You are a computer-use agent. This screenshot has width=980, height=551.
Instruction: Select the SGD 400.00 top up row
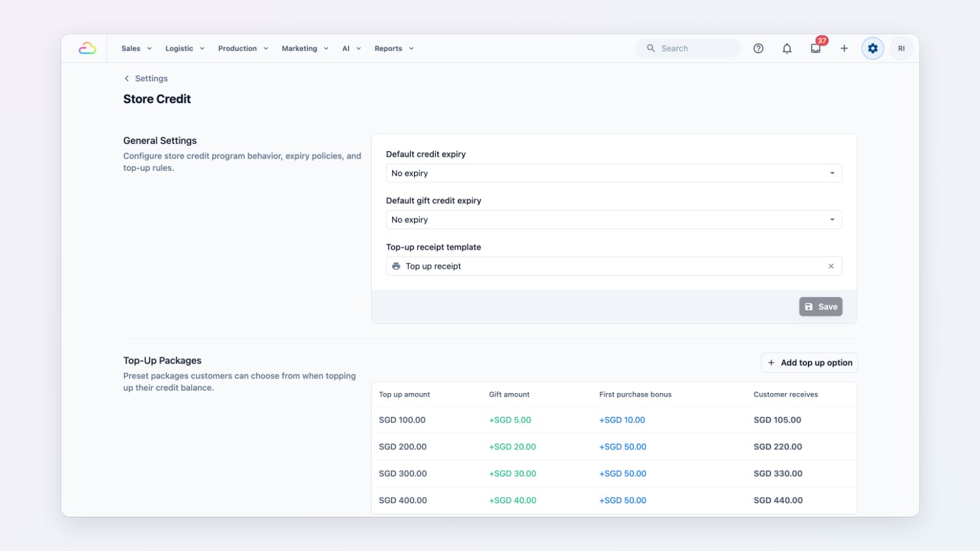(614, 500)
